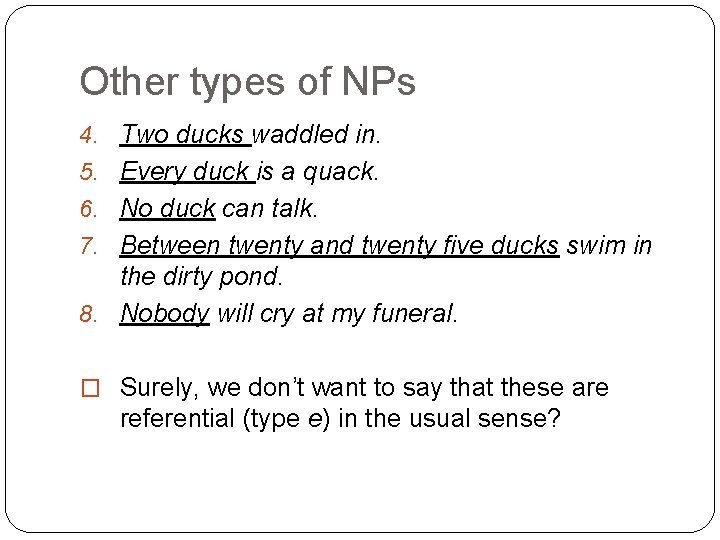Select the underlined word Nobody
The width and height of the screenshot is (720, 540).
pos(165,314)
